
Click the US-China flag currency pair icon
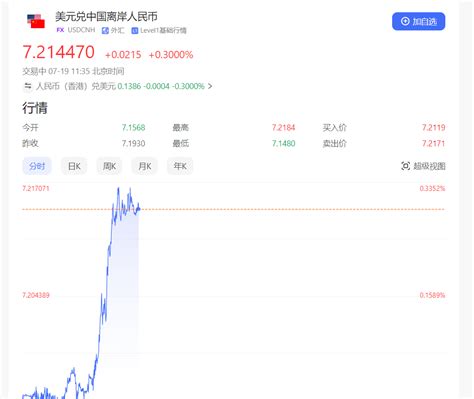[36, 21]
